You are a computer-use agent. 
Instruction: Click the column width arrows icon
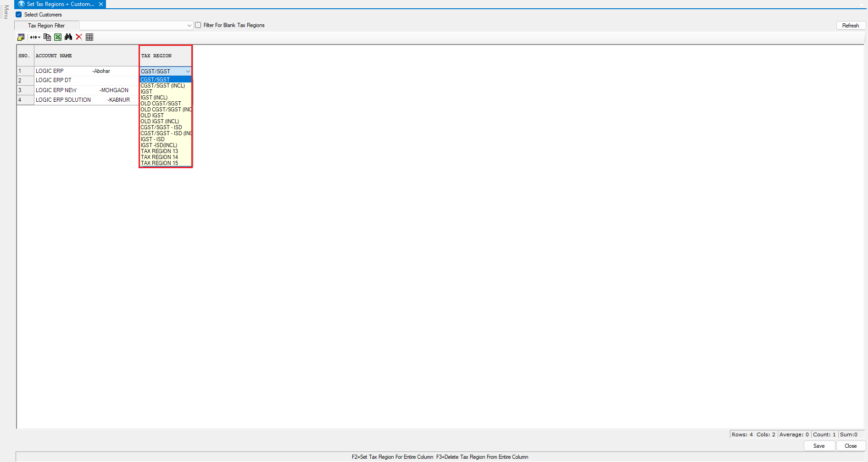coord(35,37)
